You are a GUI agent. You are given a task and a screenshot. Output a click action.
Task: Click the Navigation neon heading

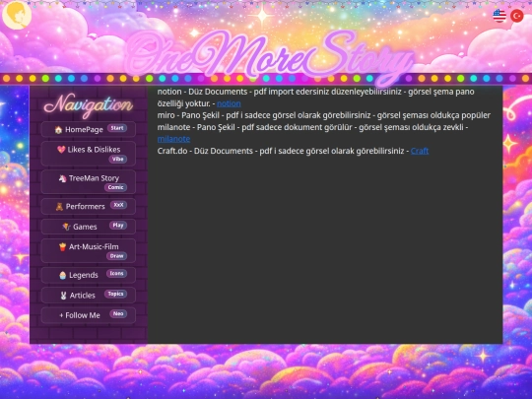(89, 104)
